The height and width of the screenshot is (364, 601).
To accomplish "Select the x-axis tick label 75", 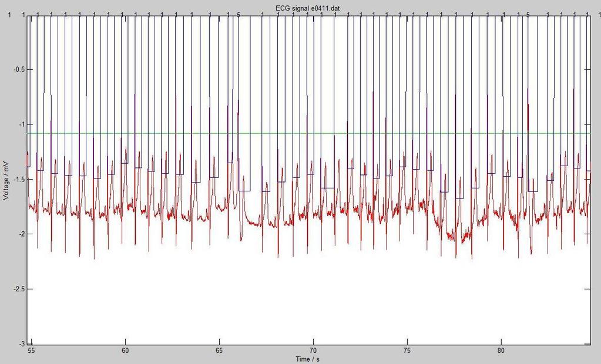I will click(407, 350).
